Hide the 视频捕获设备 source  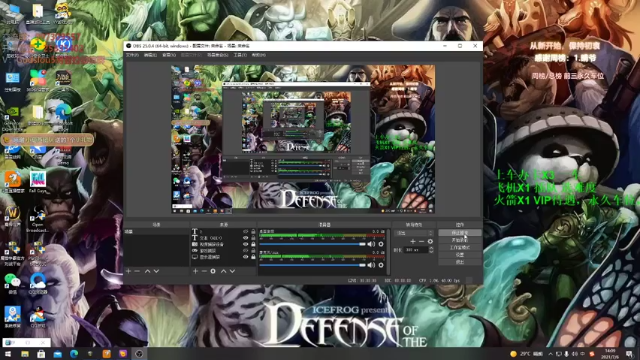pyautogui.click(x=245, y=244)
